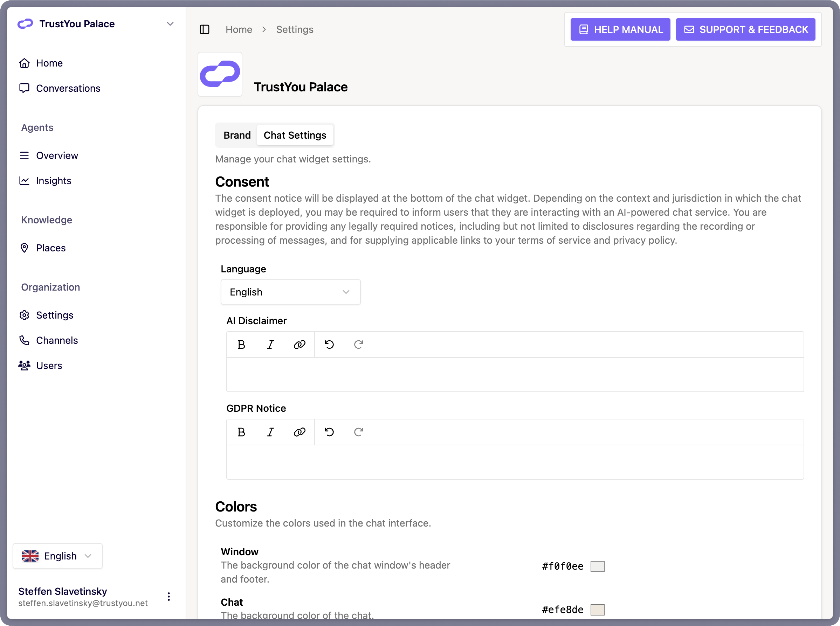Click the Channels phone icon

(24, 340)
